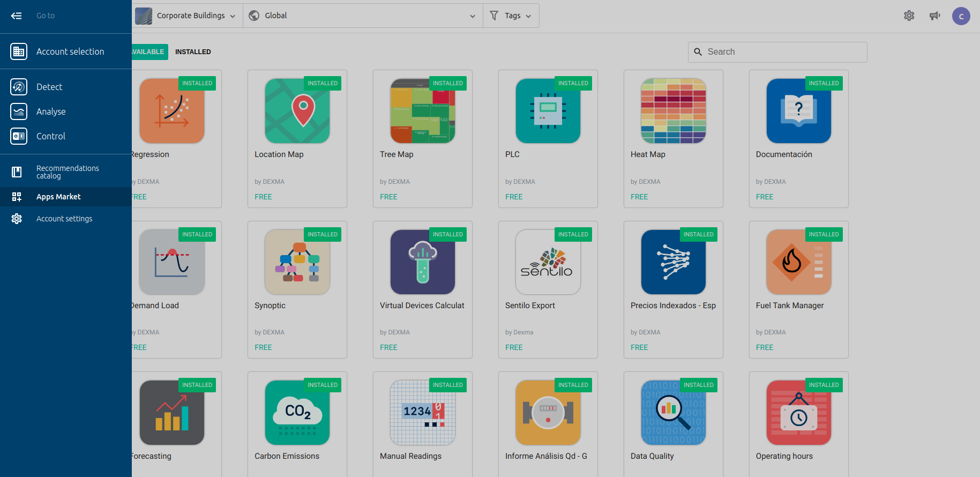Open the Tree Map app icon
This screenshot has height=477, width=980.
tap(423, 111)
